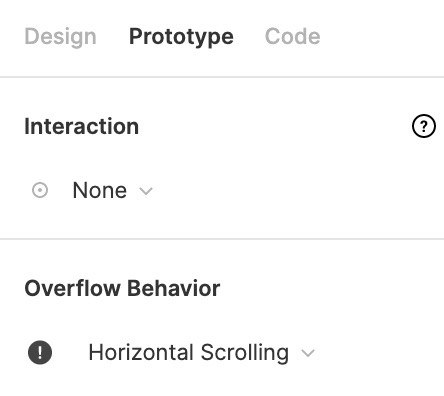The width and height of the screenshot is (444, 396).
Task: Click the overflow warning exclamation icon
Action: (x=40, y=353)
